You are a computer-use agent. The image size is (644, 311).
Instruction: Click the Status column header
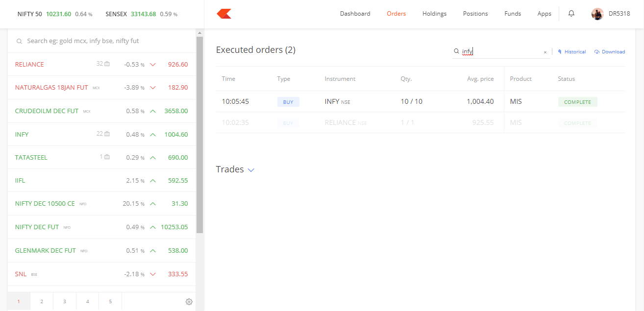(x=567, y=79)
